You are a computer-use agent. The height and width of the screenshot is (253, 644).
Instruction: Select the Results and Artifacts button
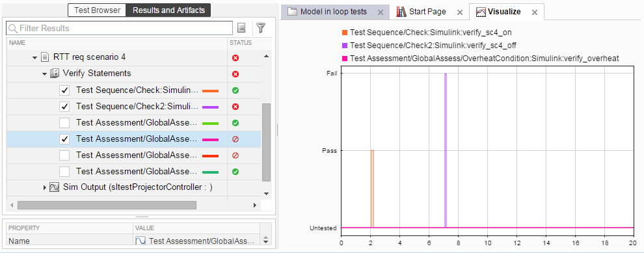click(168, 10)
